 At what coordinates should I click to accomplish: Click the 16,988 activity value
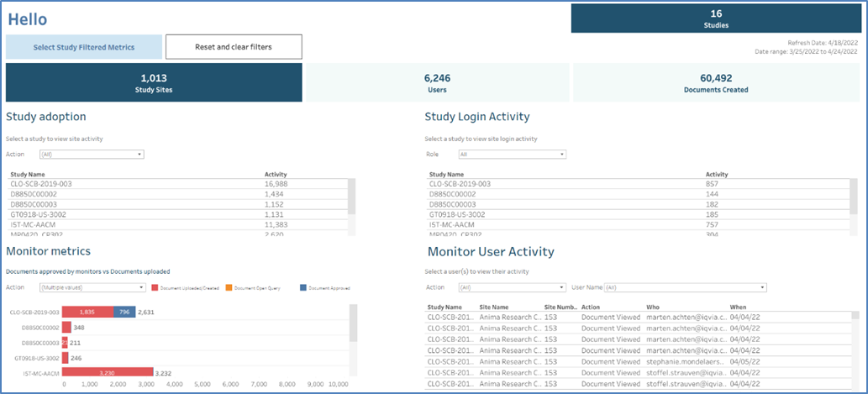click(x=276, y=184)
